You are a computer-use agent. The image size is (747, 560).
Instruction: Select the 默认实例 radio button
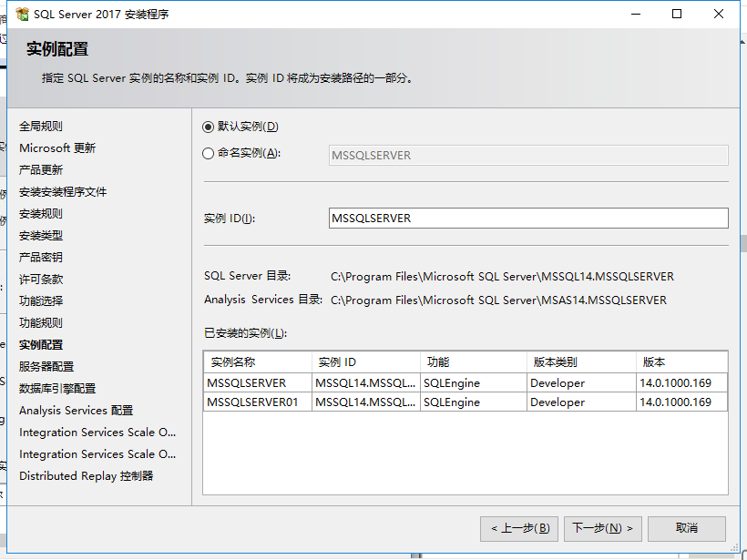coord(209,127)
